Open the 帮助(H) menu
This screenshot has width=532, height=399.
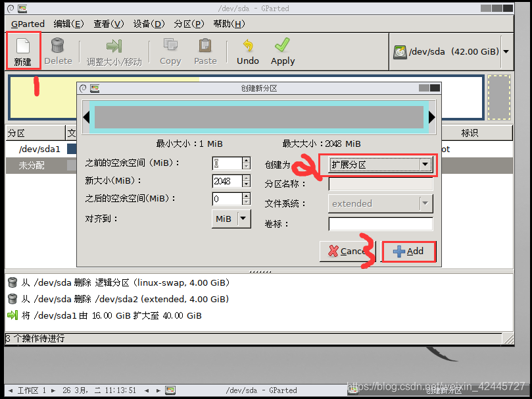[x=229, y=23]
